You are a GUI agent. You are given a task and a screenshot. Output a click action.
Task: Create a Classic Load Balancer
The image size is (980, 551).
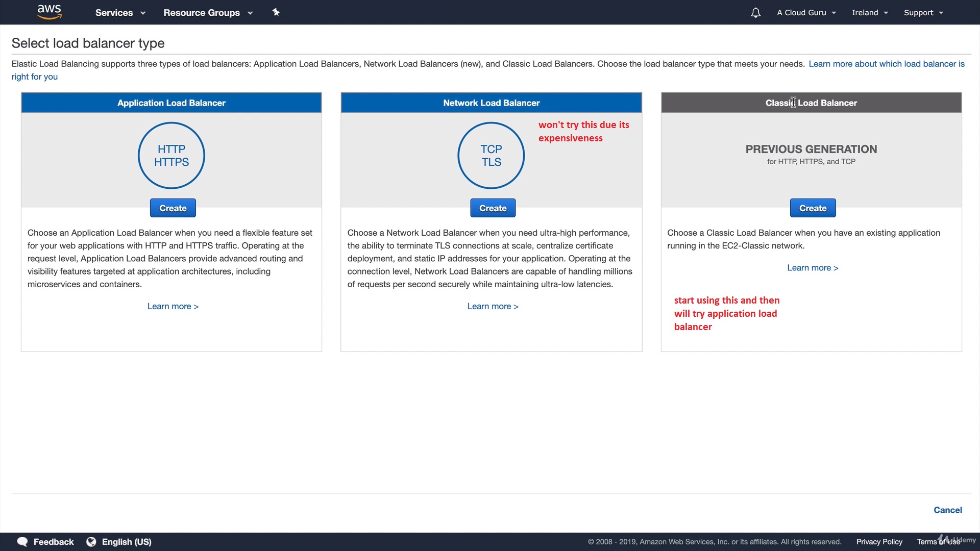pos(813,208)
